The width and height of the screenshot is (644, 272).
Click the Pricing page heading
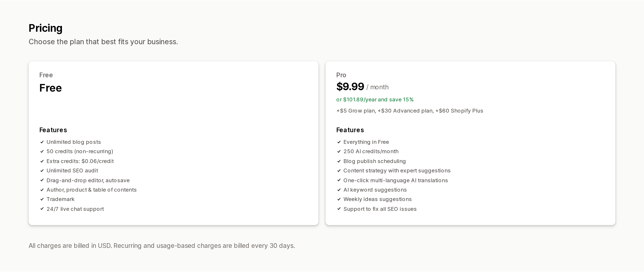click(x=45, y=28)
